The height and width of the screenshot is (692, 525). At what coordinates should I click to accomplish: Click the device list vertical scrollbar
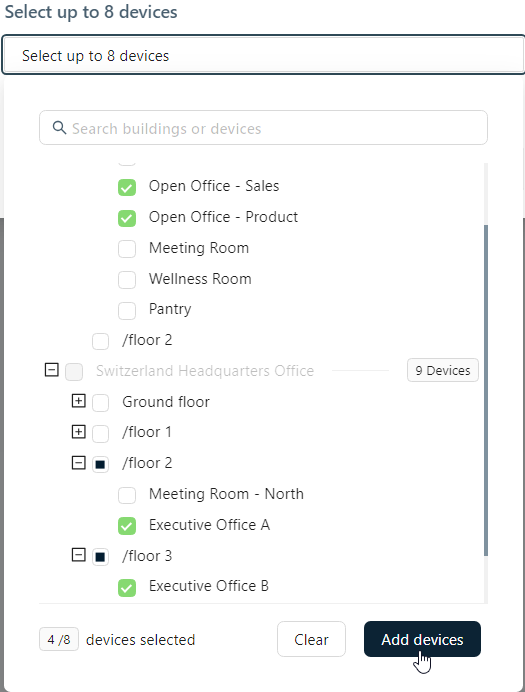point(486,391)
